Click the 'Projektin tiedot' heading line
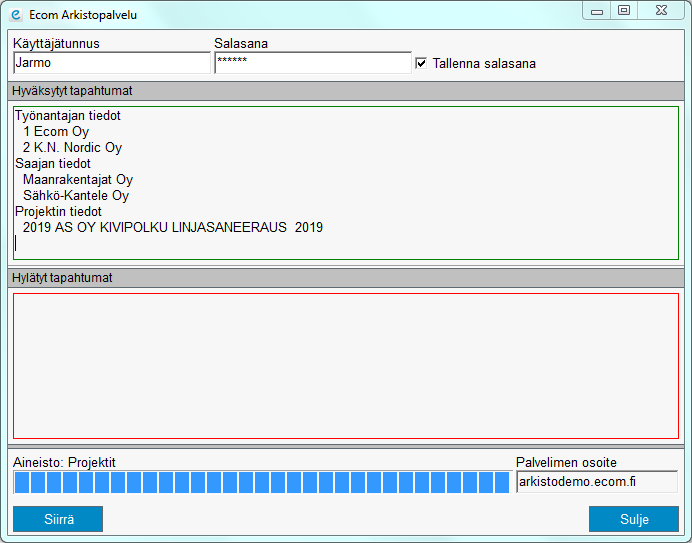The image size is (692, 543). tap(58, 211)
